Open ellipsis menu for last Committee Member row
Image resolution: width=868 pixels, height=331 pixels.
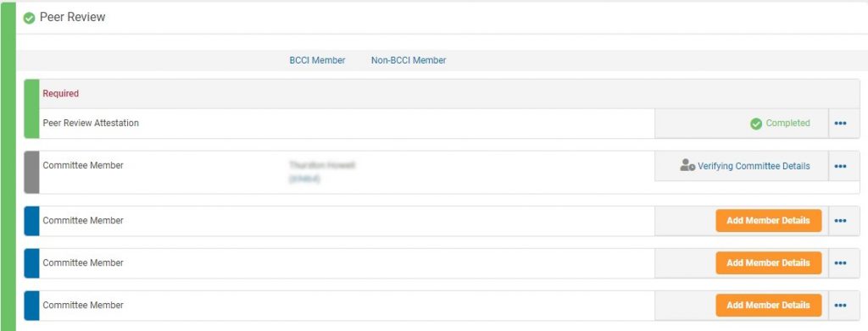click(x=840, y=305)
